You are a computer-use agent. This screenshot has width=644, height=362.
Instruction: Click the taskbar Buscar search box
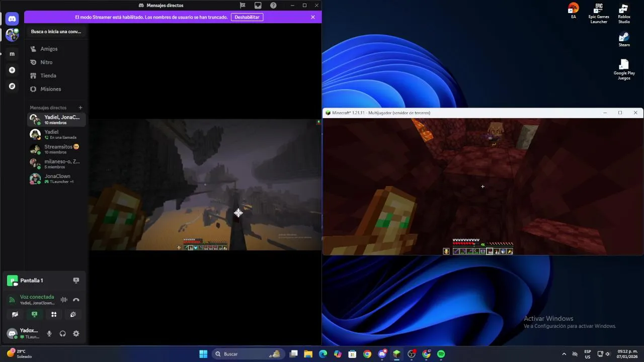click(248, 354)
